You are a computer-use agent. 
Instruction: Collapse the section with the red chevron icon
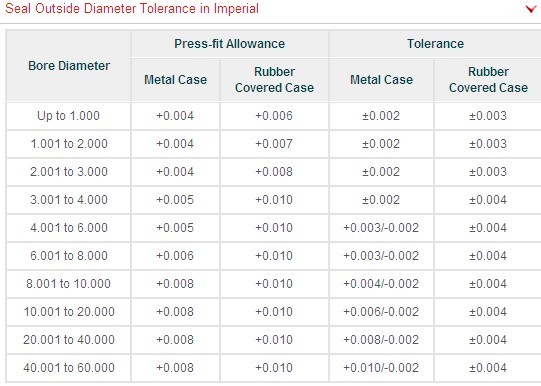coord(531,9)
